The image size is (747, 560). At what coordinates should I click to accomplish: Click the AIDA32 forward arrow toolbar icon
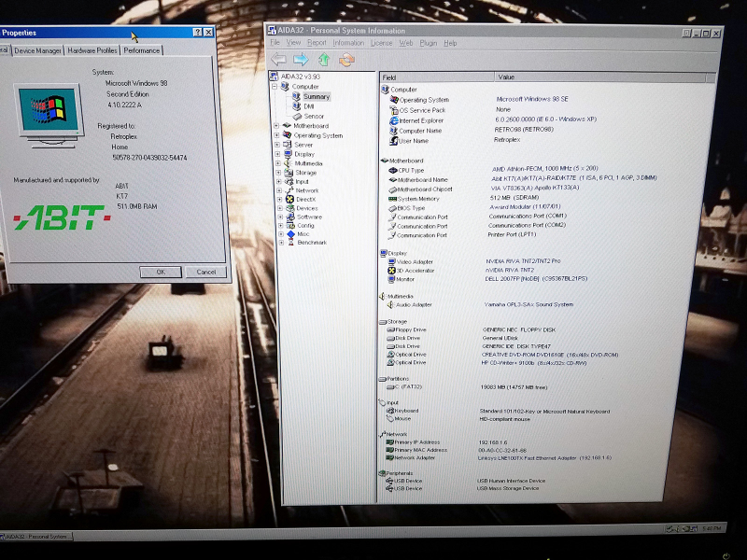pyautogui.click(x=301, y=60)
